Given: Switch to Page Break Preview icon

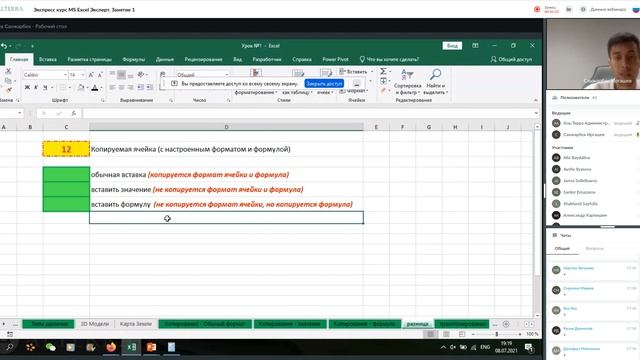Looking at the screenshot, I should click(462, 334).
